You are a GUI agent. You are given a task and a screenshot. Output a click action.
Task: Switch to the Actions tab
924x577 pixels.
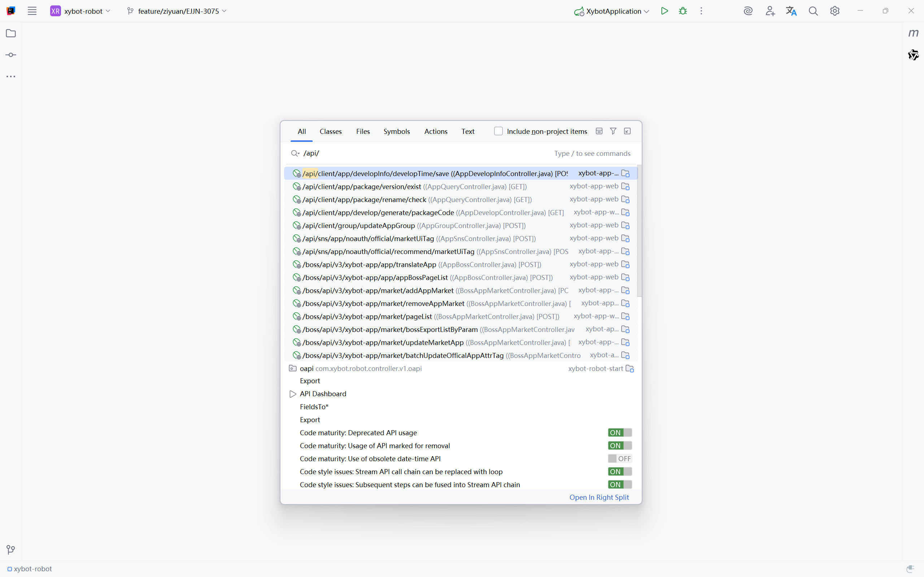pyautogui.click(x=436, y=131)
